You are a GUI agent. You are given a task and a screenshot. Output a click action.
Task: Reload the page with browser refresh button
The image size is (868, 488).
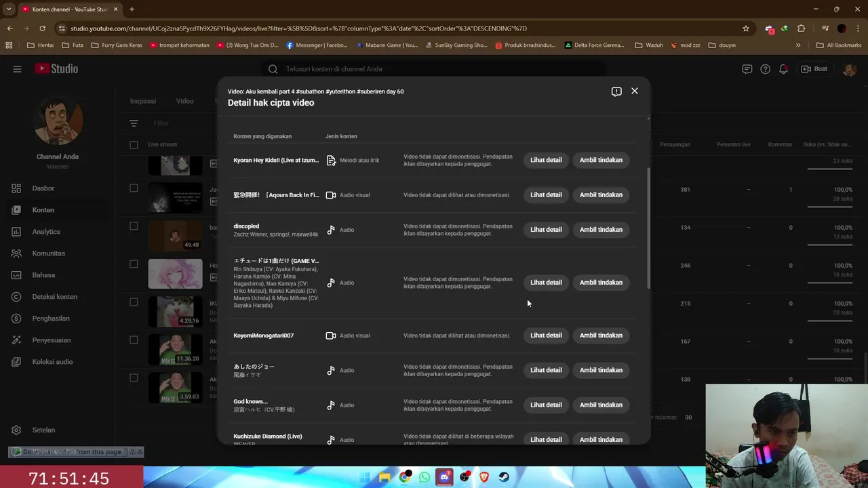pyautogui.click(x=42, y=28)
